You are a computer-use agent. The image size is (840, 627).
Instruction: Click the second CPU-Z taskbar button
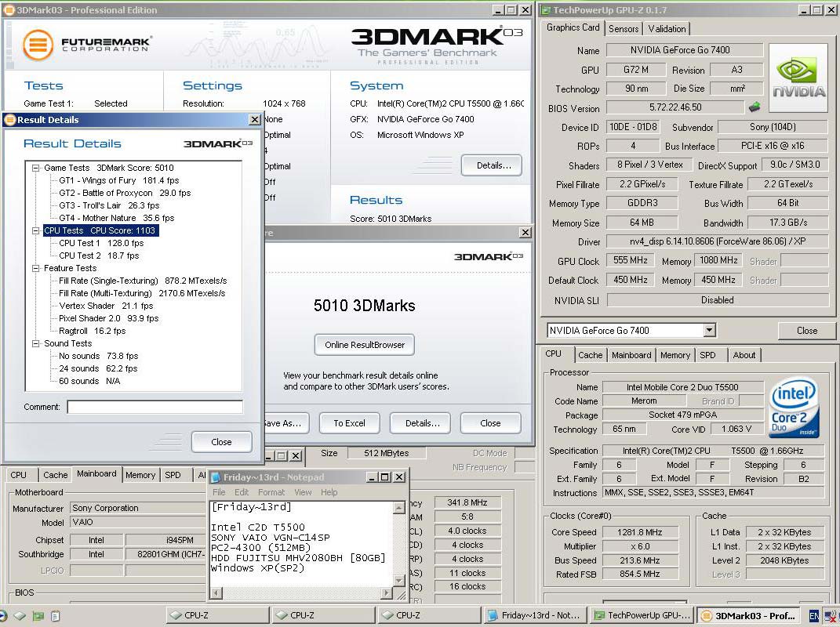pyautogui.click(x=323, y=615)
